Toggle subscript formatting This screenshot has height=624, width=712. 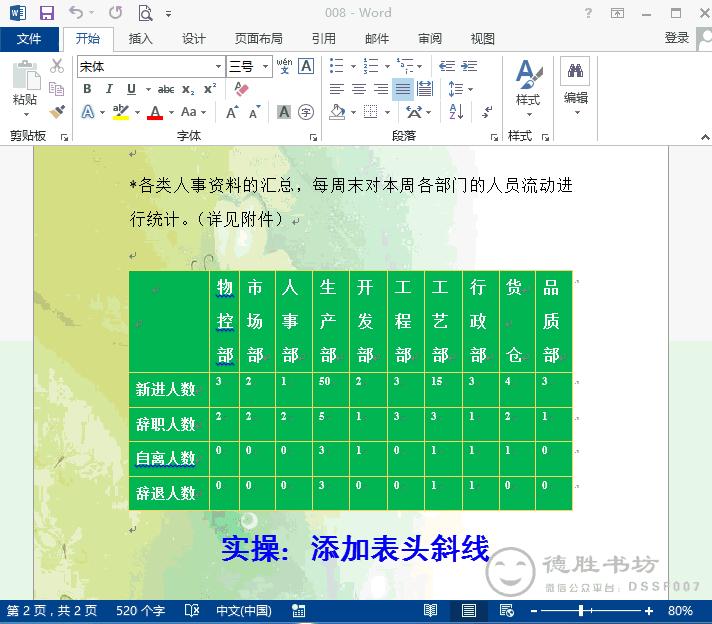pos(188,89)
